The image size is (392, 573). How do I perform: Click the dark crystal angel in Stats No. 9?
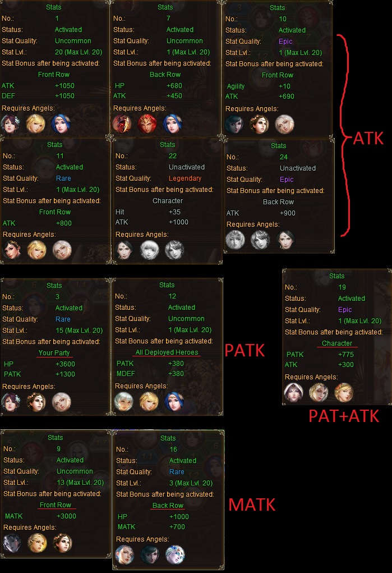(x=12, y=543)
